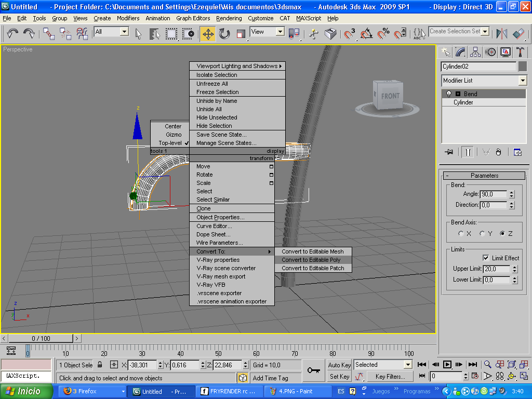Toggle Set Key animation mode
532x399 pixels.
point(339,376)
